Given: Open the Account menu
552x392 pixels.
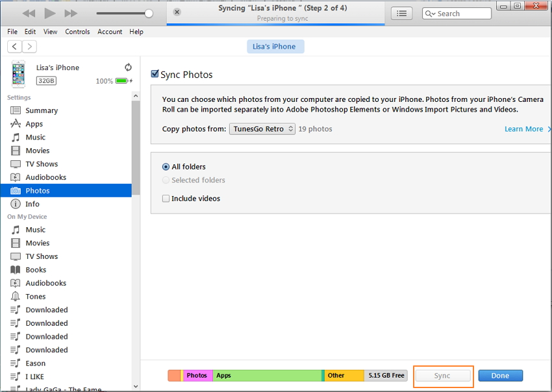Looking at the screenshot, I should tap(110, 32).
